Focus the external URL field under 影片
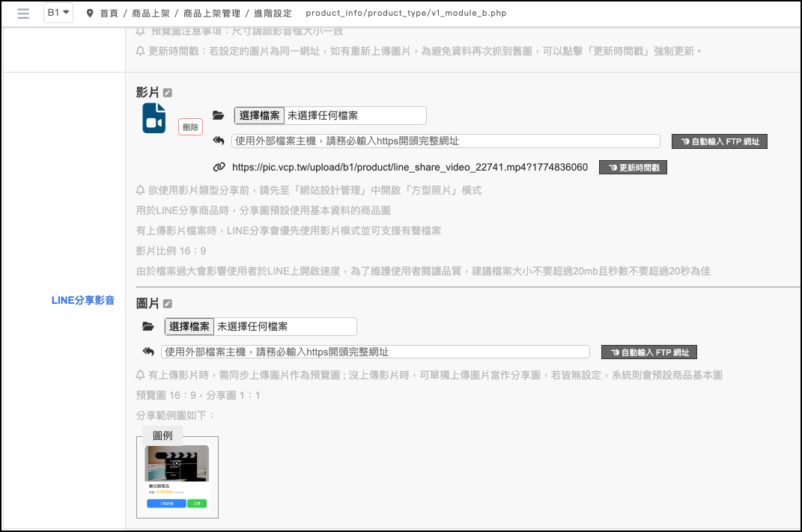802x532 pixels. (x=446, y=141)
